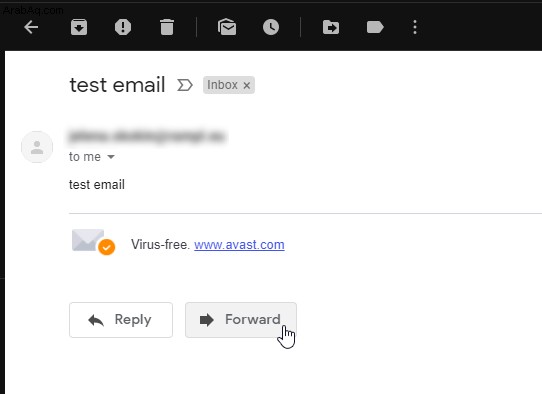Open the three-dot More menu
Viewport: 542px width, 394px height.
click(415, 27)
